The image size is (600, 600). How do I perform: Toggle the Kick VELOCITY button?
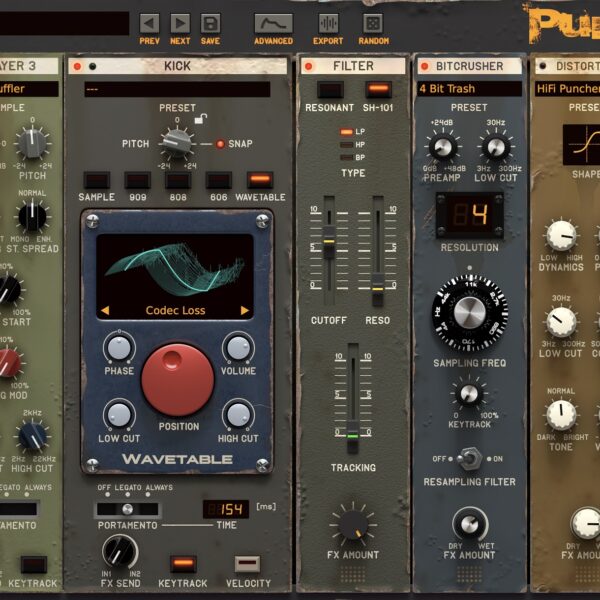pyautogui.click(x=248, y=563)
